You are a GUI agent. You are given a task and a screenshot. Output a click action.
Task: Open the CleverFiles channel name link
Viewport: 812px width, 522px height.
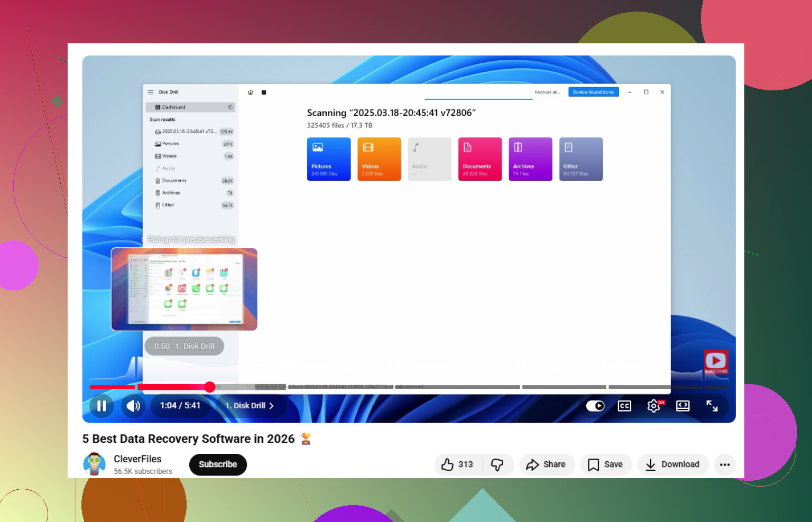pos(137,459)
